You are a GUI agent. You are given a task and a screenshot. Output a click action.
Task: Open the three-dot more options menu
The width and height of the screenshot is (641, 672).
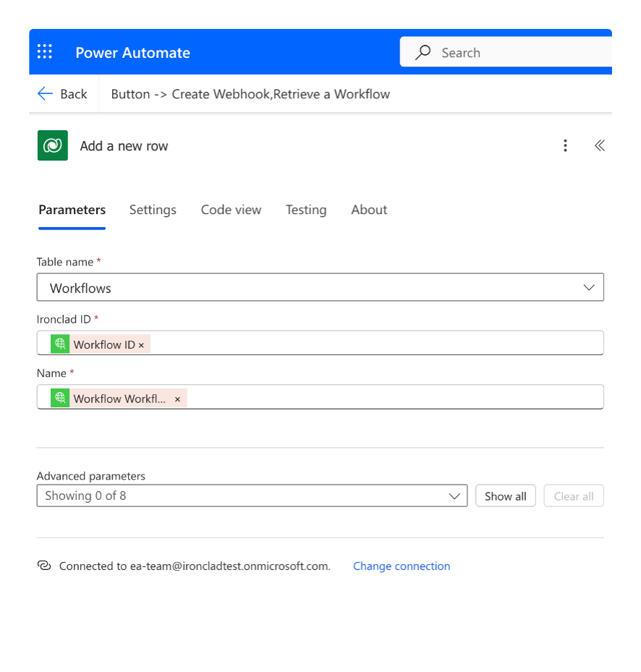565,145
